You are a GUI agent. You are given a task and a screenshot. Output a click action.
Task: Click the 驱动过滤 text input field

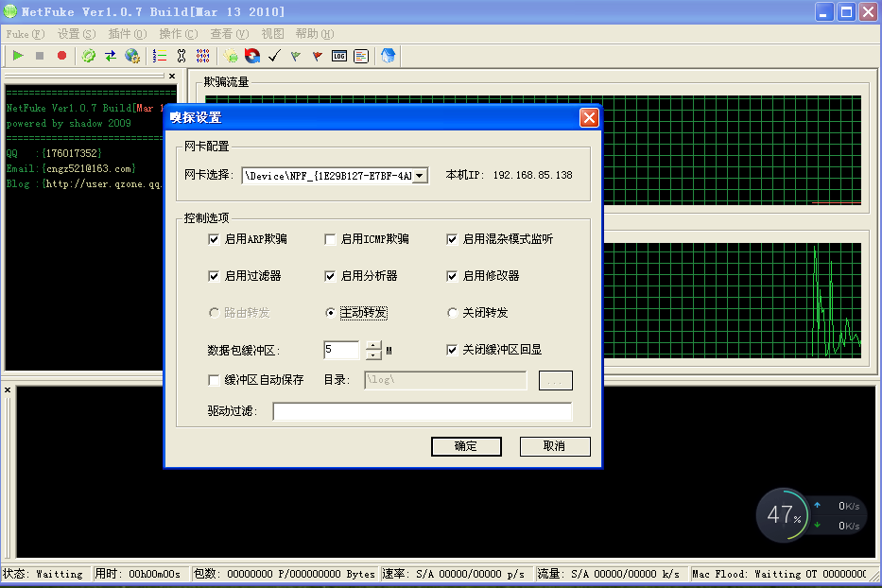point(423,411)
